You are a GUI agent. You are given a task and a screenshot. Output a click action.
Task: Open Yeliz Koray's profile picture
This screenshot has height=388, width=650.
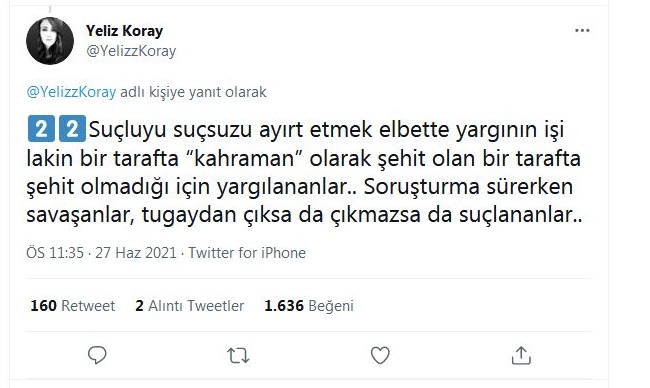tap(50, 41)
